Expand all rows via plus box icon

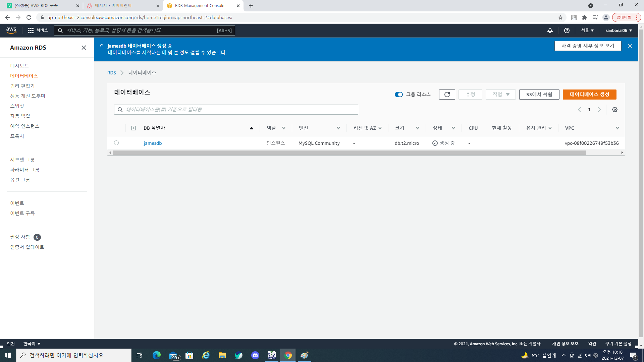(133, 128)
